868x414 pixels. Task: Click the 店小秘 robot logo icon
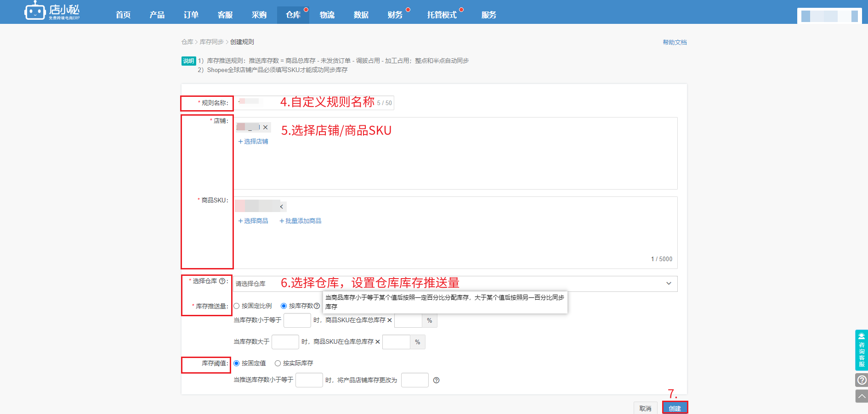pos(34,11)
